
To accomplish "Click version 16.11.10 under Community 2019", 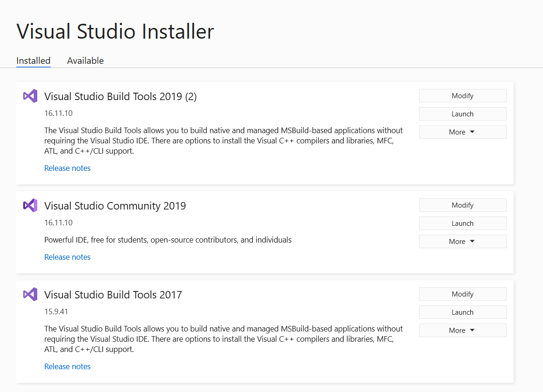I will coord(59,223).
